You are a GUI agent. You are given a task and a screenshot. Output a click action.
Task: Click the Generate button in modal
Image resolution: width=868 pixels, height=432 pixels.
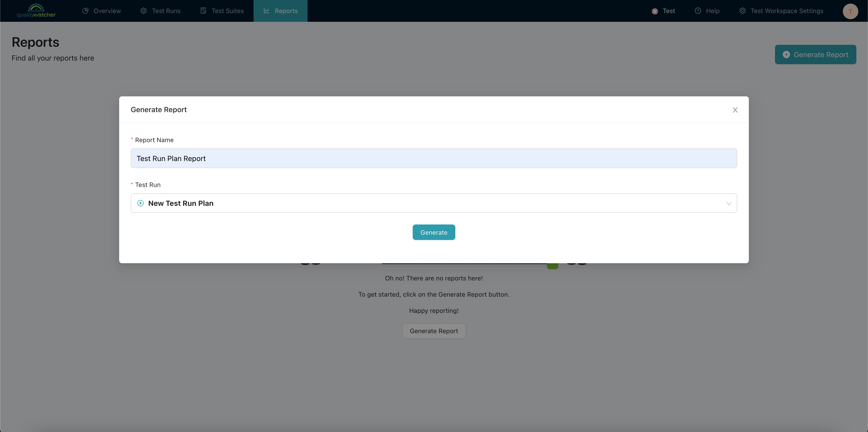tap(434, 232)
